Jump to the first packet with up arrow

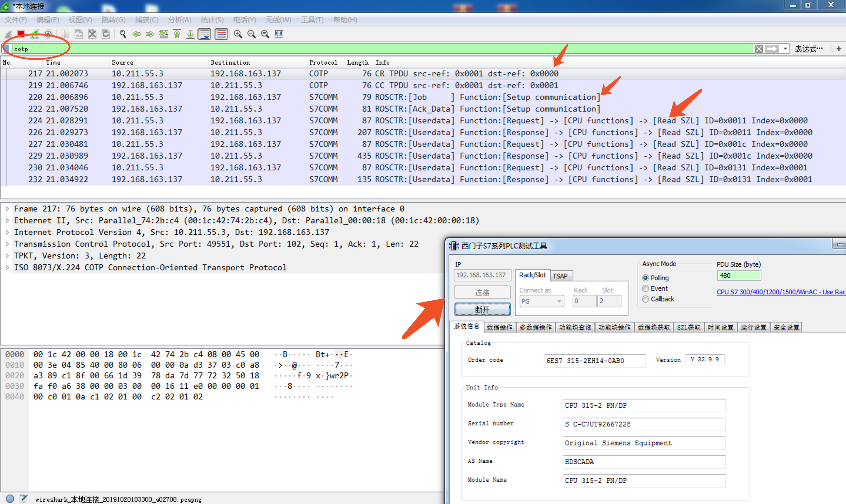tap(177, 34)
